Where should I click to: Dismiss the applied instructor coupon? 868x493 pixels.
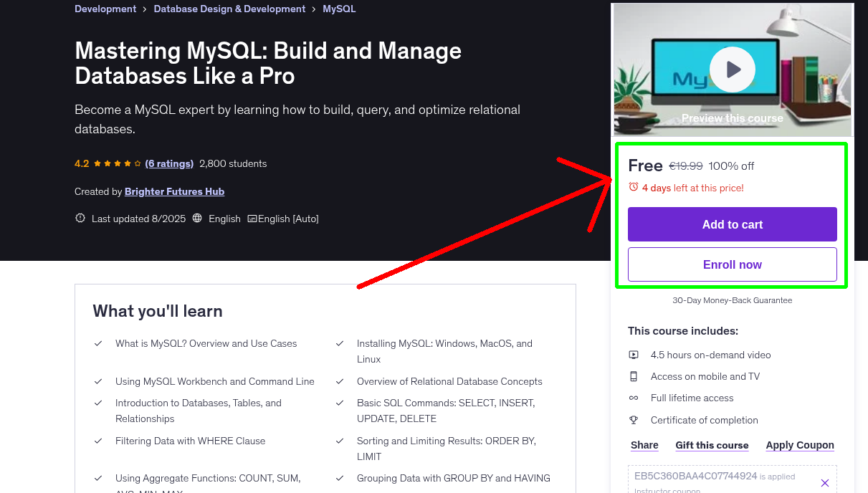click(824, 482)
